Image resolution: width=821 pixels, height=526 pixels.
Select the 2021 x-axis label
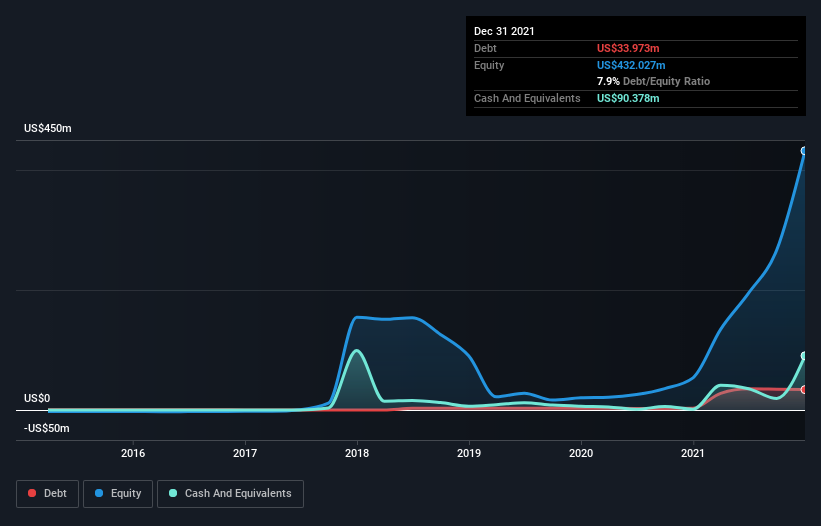693,453
